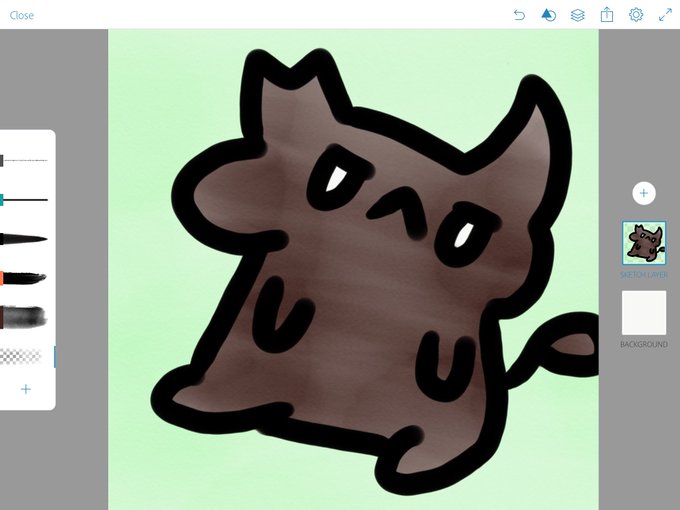This screenshot has height=510, width=680.
Task: Add a new brush to toolbar
Action: 26,389
